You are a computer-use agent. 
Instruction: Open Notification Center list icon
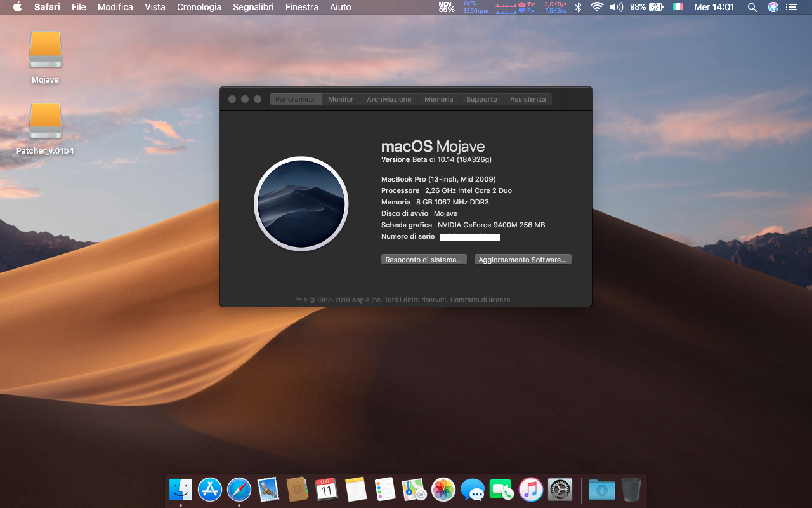[x=792, y=7]
